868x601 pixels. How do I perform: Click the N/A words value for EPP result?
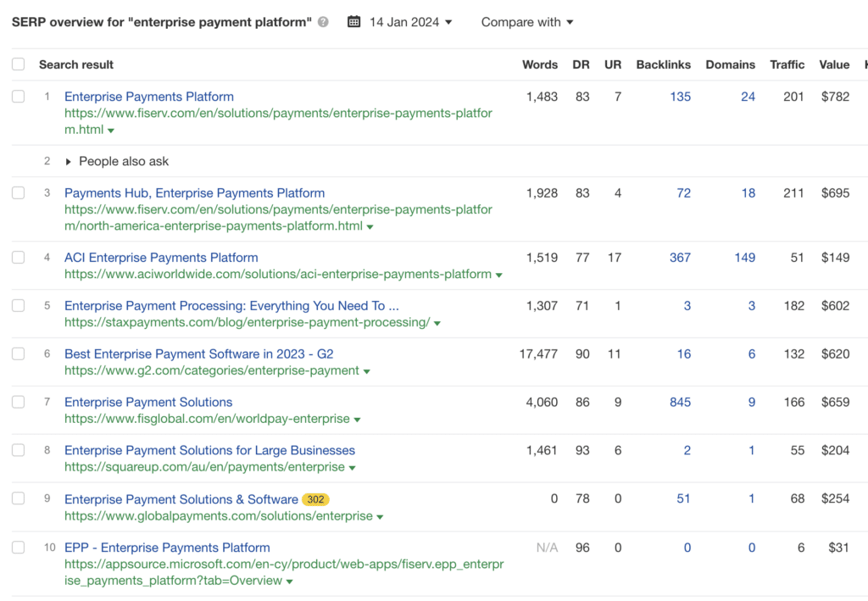click(547, 548)
